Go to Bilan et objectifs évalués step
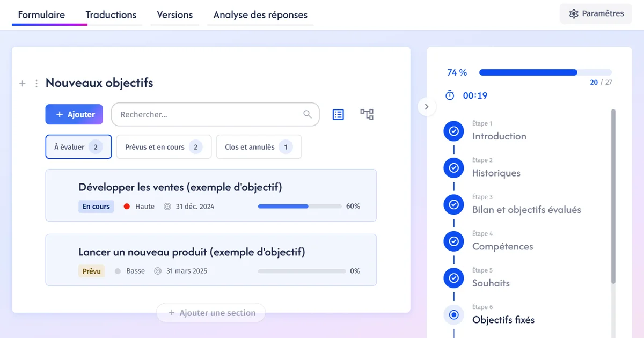This screenshot has height=338, width=644. click(526, 210)
